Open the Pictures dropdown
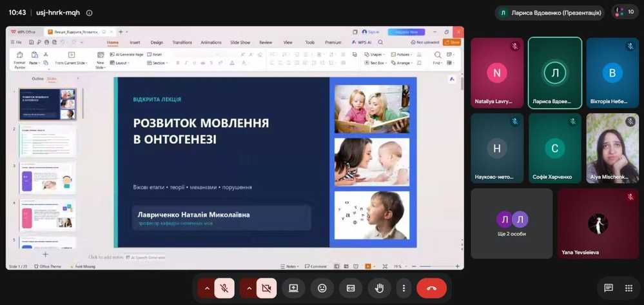This screenshot has width=644, height=305. coord(401,54)
